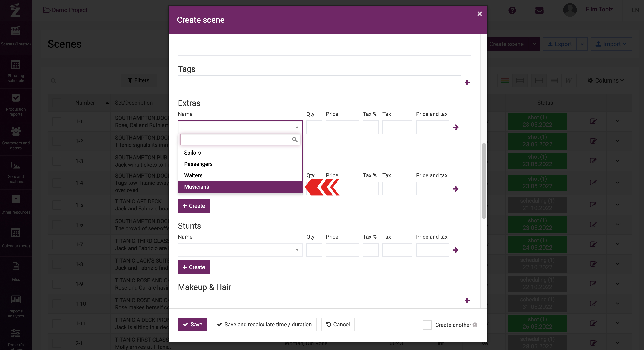Close the Create scene dialog
The image size is (644, 350).
480,14
